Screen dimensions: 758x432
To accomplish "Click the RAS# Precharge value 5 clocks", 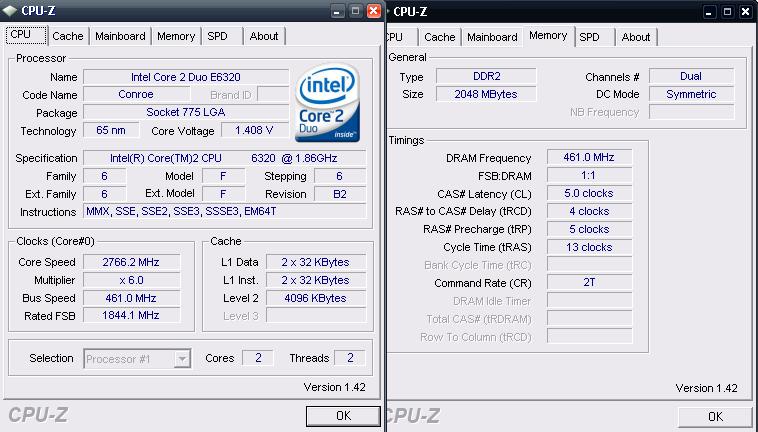I will [x=589, y=229].
